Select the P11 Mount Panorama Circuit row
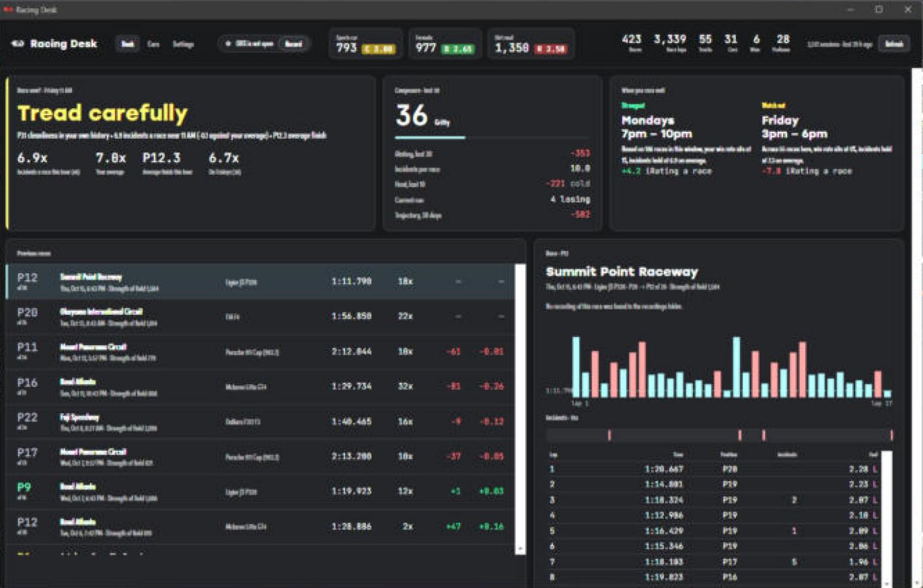Image resolution: width=923 pixels, height=588 pixels. (x=260, y=351)
